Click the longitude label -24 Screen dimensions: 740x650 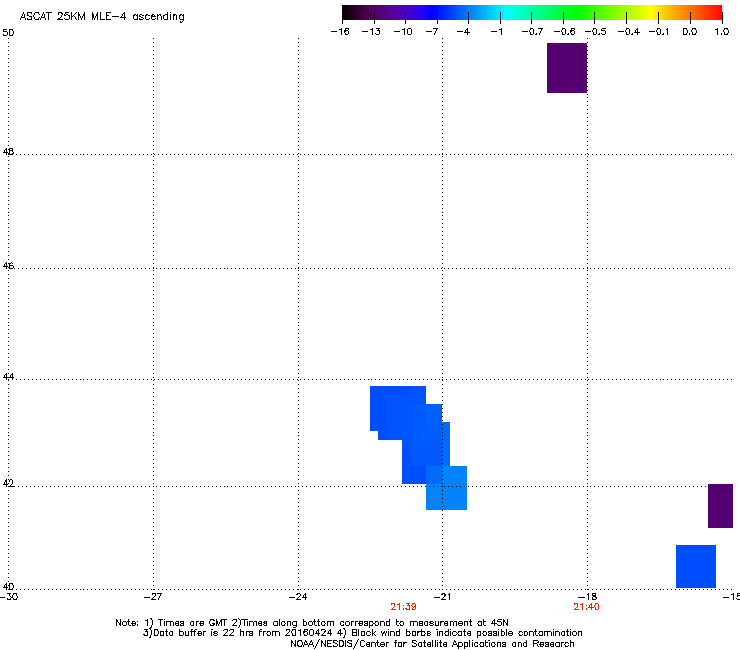pos(298,597)
